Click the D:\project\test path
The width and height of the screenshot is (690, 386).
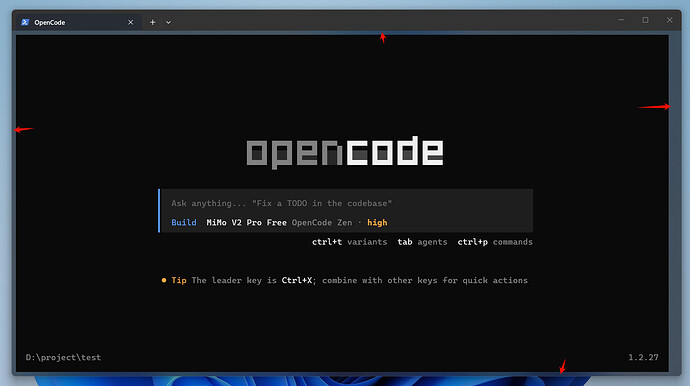click(x=63, y=357)
